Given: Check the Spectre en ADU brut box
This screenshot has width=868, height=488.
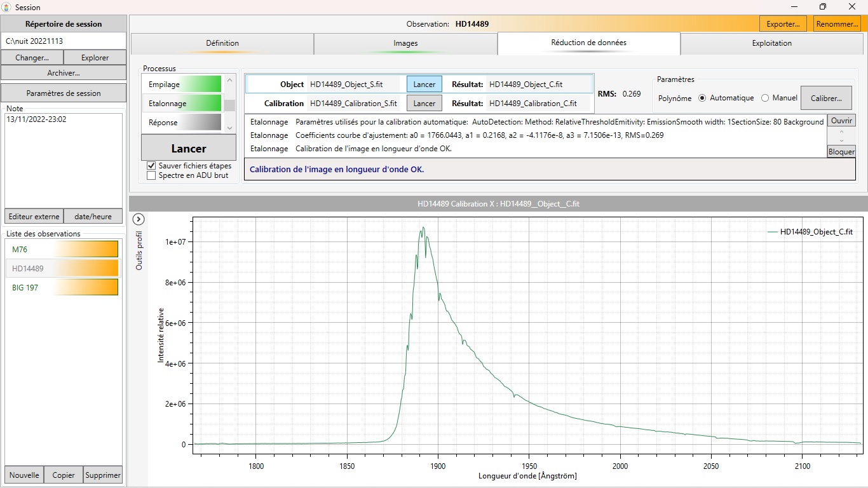Looking at the screenshot, I should (151, 175).
